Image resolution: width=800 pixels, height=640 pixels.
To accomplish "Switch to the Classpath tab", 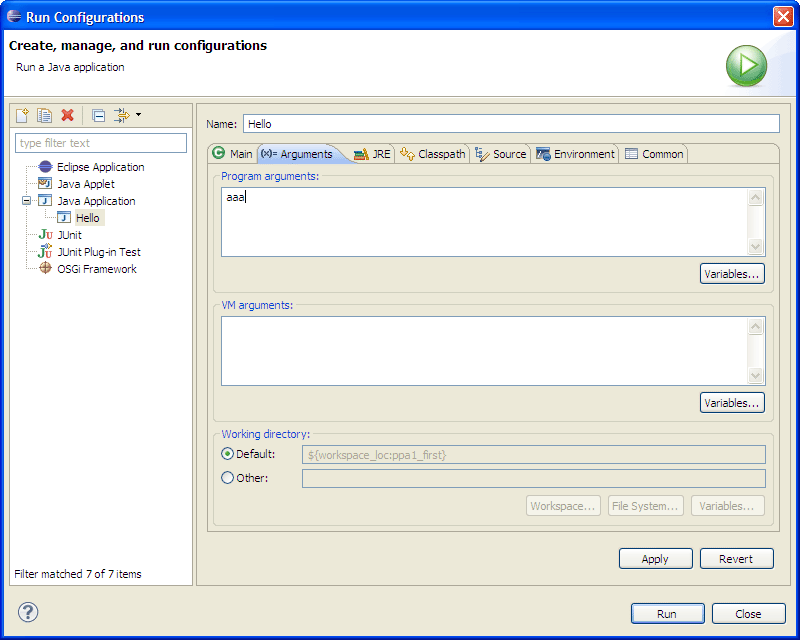I will click(433, 154).
